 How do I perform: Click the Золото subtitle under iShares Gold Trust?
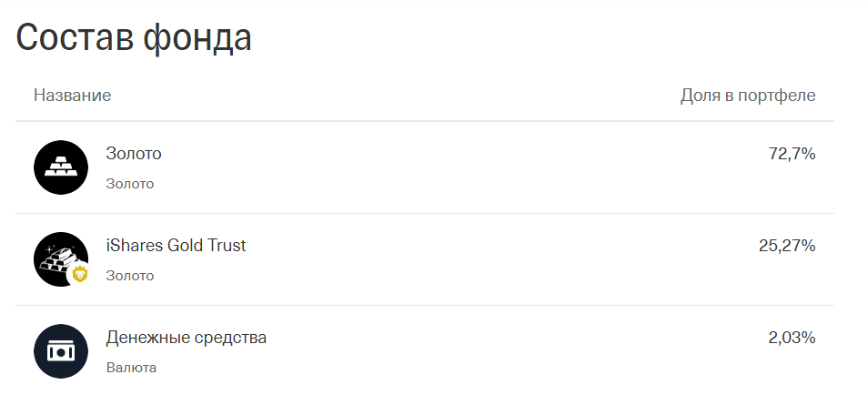(130, 276)
